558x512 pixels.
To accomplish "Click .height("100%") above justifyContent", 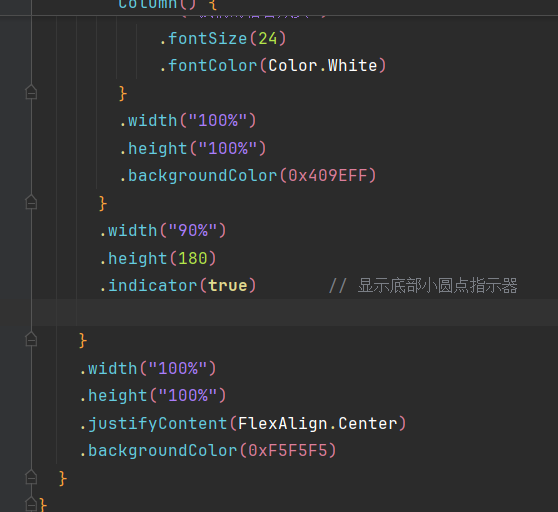I will pos(153,396).
